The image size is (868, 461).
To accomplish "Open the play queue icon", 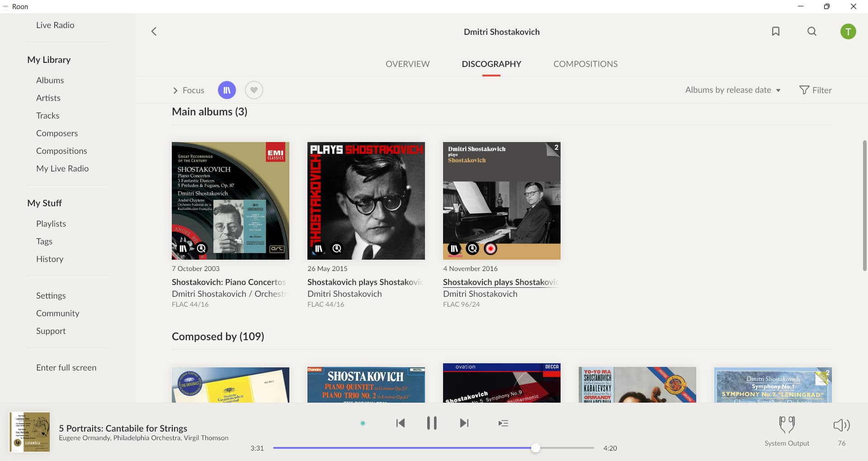I will click(x=503, y=423).
